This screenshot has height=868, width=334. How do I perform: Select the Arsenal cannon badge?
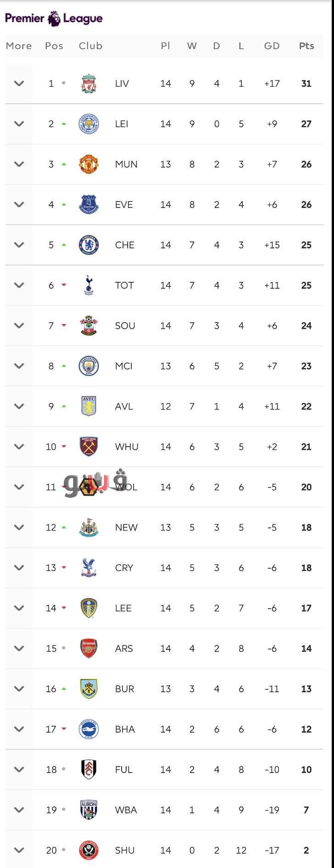pyautogui.click(x=89, y=649)
